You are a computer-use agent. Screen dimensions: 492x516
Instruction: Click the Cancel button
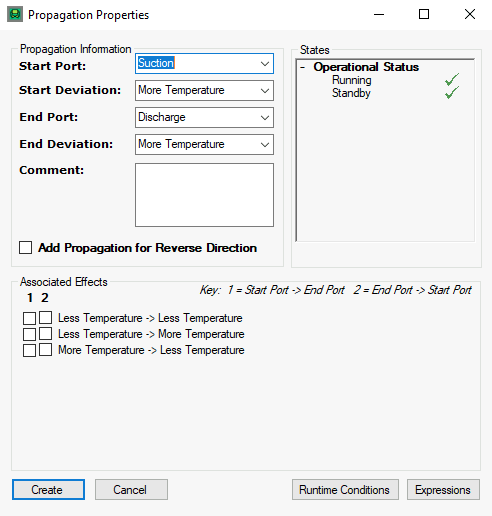pos(131,489)
